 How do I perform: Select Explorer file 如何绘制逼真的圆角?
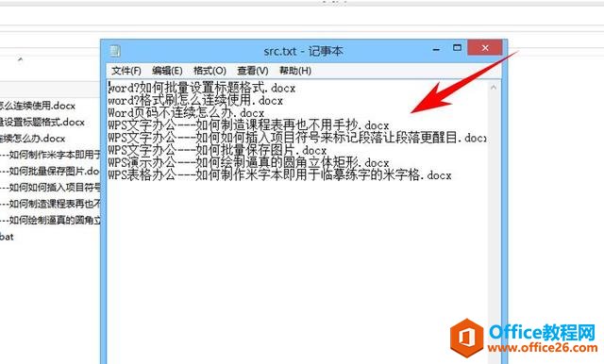click(x=50, y=220)
